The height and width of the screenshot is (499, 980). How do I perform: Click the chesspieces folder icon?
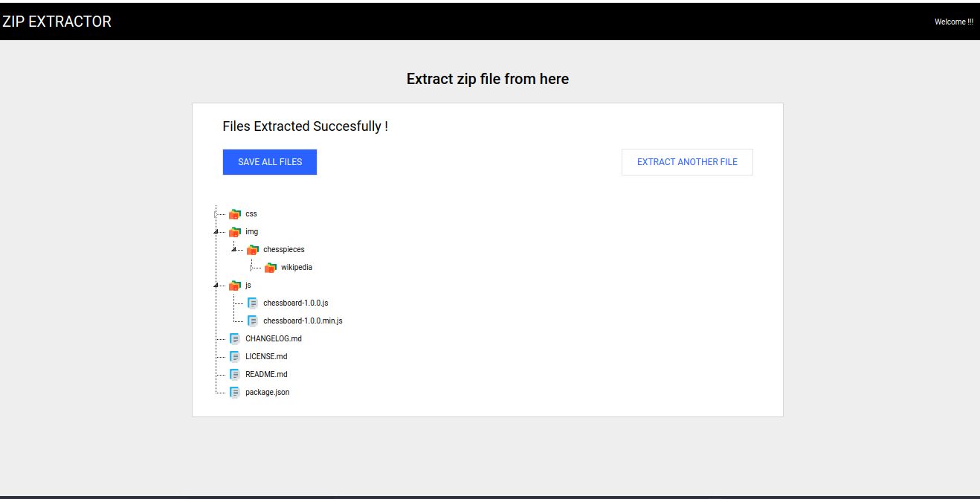[x=253, y=249]
